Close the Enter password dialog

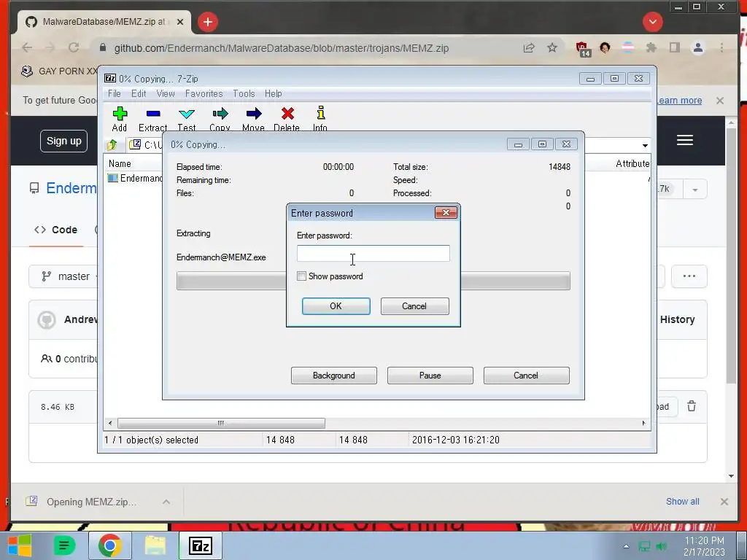point(446,212)
